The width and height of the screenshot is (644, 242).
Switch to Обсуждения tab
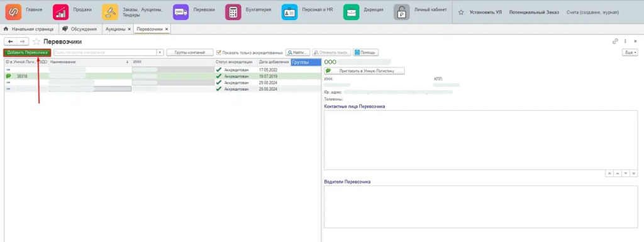pyautogui.click(x=80, y=29)
